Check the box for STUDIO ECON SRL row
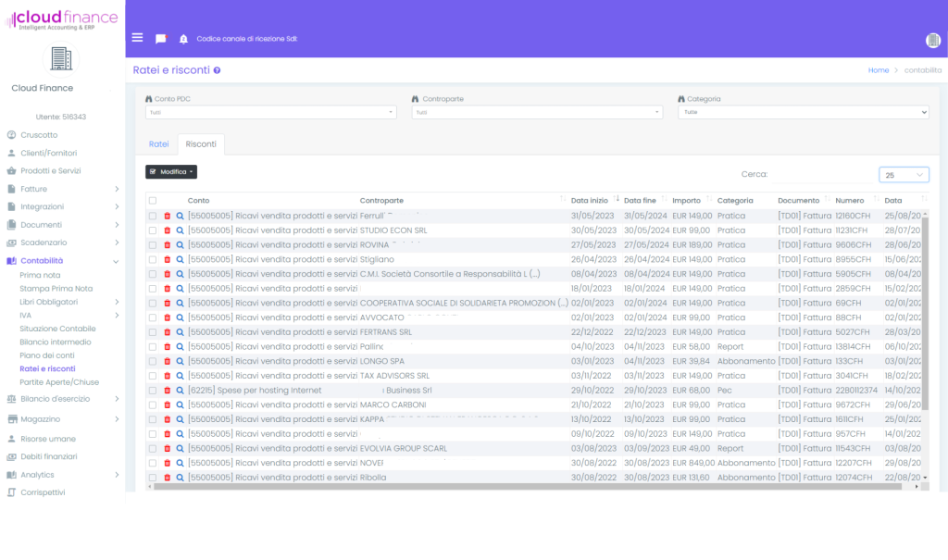The width and height of the screenshot is (948, 560). (153, 230)
